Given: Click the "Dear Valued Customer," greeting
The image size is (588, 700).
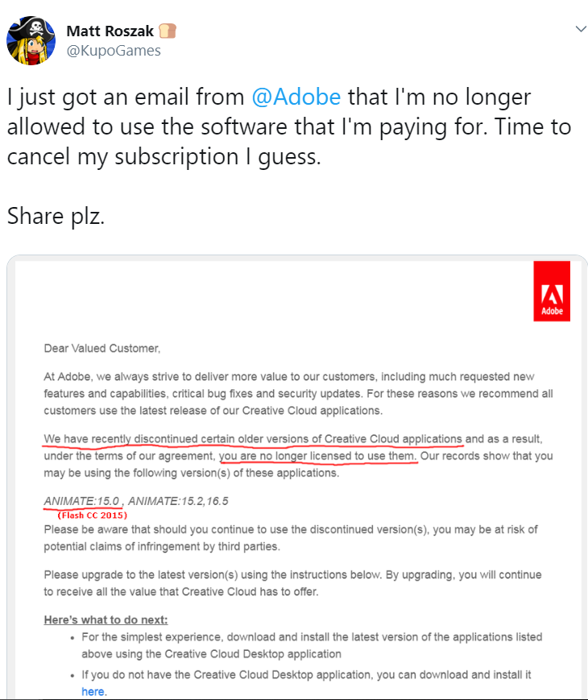Looking at the screenshot, I should [x=102, y=349].
